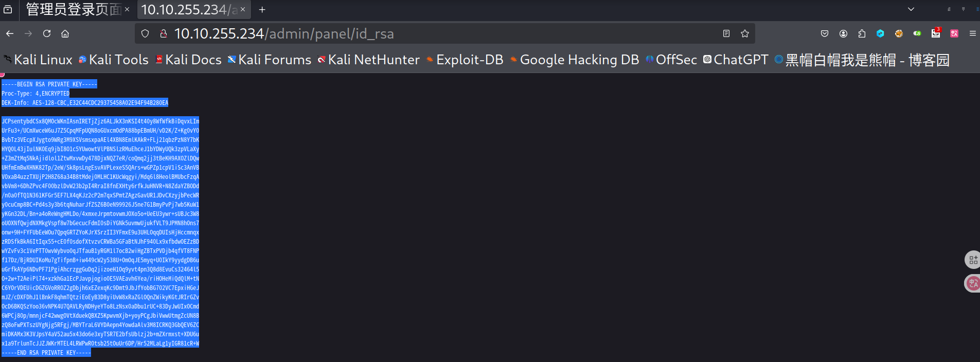Show tracking protection shield info

pos(145,33)
